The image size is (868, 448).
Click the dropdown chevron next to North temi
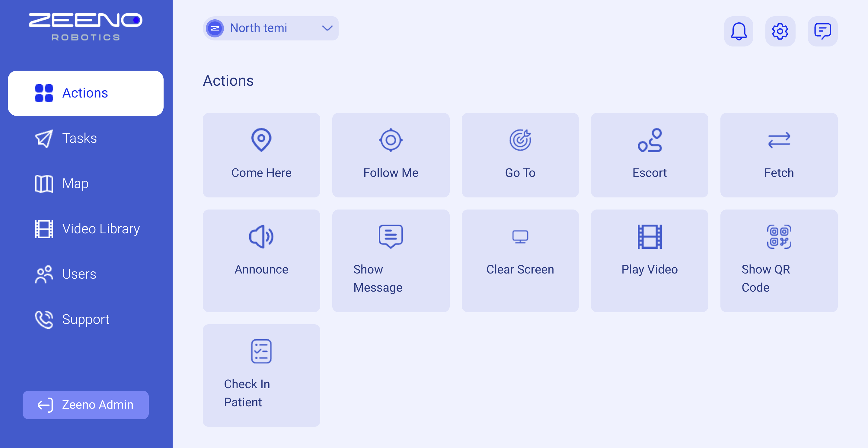coord(327,28)
